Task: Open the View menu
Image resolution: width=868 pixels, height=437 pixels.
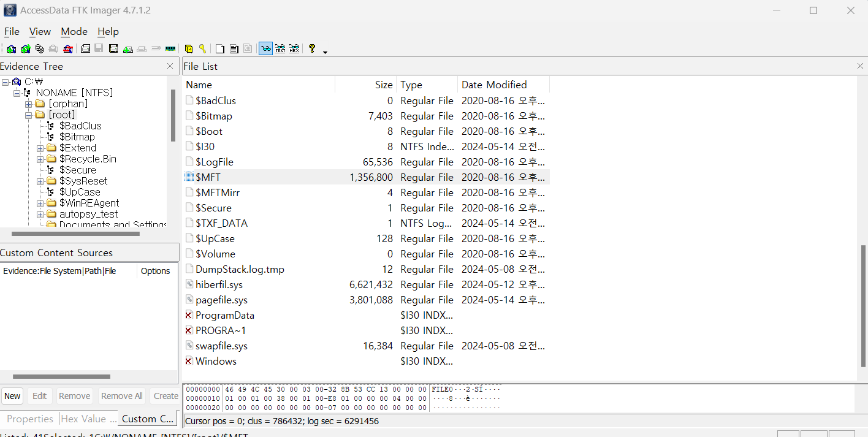Action: (x=40, y=31)
